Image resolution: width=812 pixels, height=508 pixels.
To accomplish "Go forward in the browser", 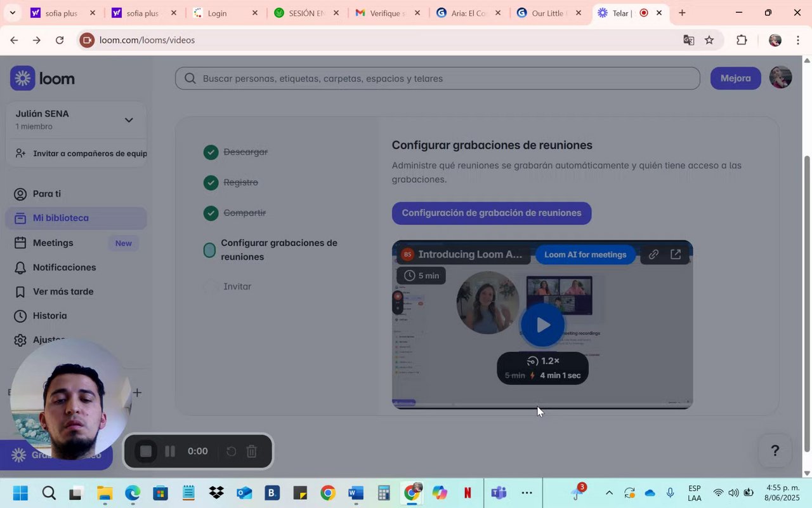I will pos(37,40).
